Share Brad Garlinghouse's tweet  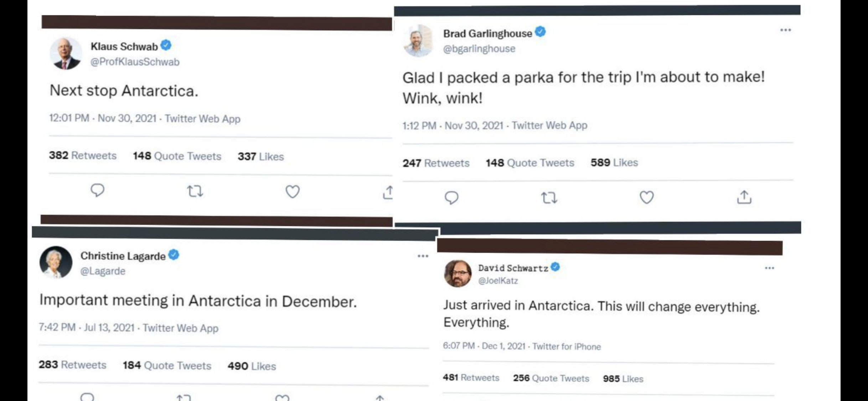coord(744,197)
